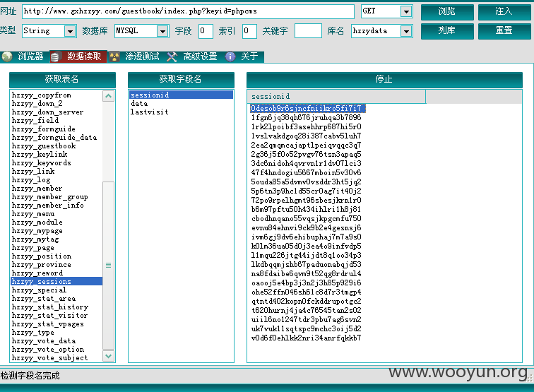Select result row 2ea2qmqmcajaptlpeiqvqqc3q7
Viewport: 534px width, 392px height.
point(306,145)
